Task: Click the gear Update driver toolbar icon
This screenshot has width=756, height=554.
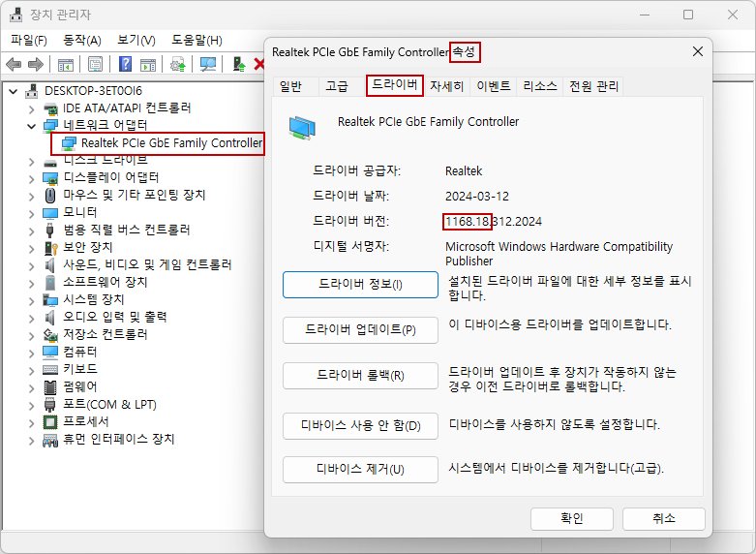Action: [x=178, y=64]
